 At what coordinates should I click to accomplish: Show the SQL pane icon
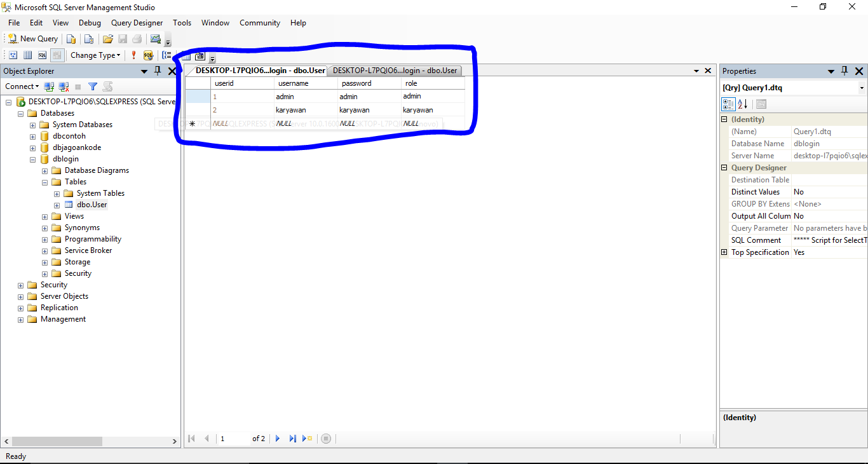(42, 55)
